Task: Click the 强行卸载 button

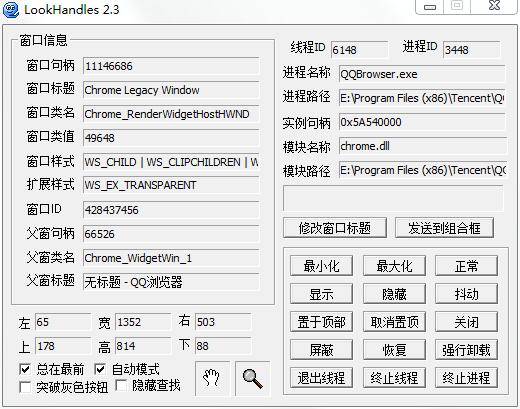Action: click(466, 350)
